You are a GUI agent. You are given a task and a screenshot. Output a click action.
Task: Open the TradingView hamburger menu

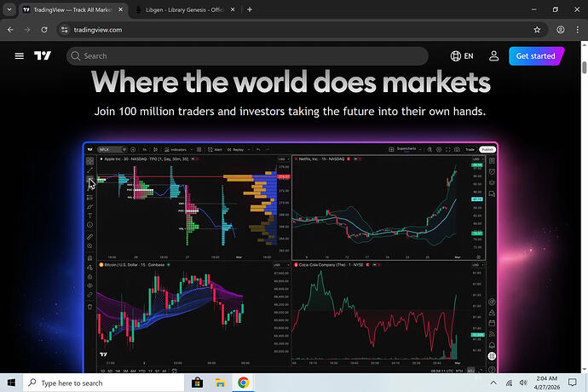pyautogui.click(x=19, y=56)
